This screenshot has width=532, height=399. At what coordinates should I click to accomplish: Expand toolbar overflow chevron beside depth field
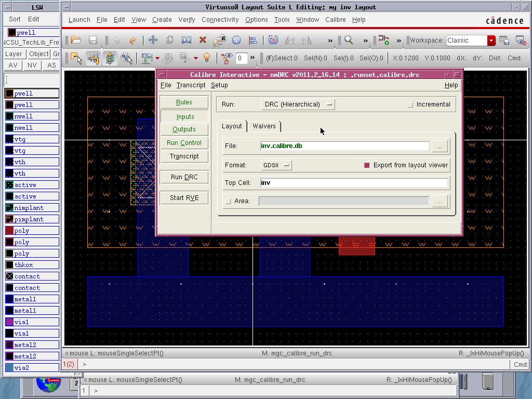252,58
